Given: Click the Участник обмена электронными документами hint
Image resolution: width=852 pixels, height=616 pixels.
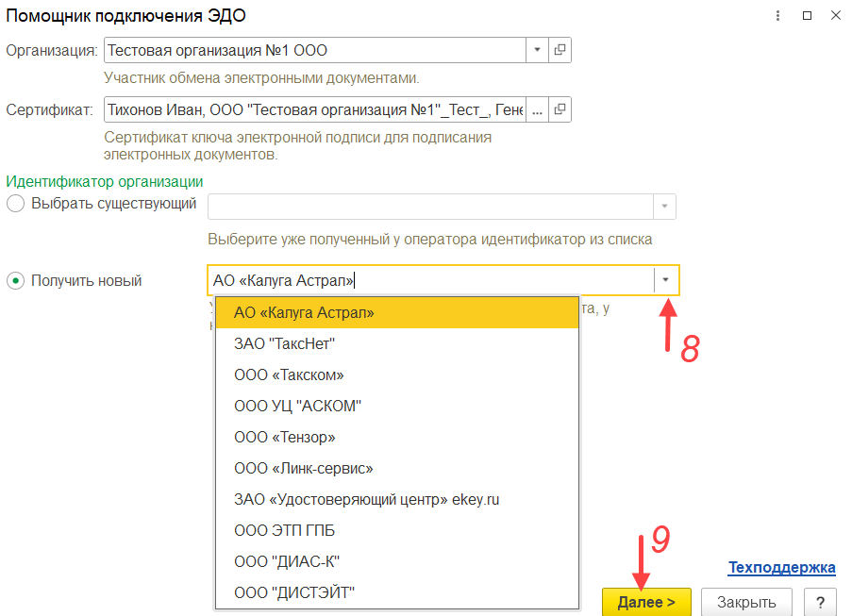Looking at the screenshot, I should pos(261,78).
